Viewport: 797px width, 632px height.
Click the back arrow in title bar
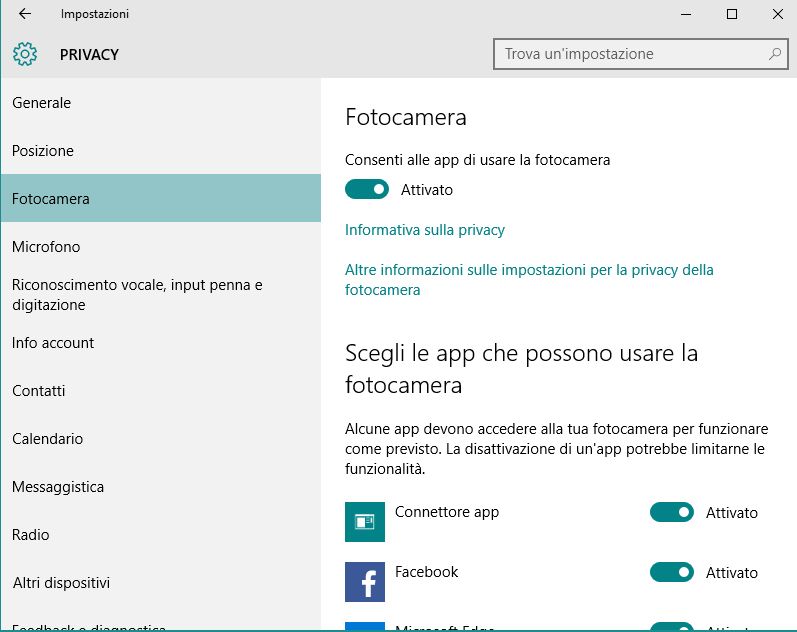pos(25,14)
